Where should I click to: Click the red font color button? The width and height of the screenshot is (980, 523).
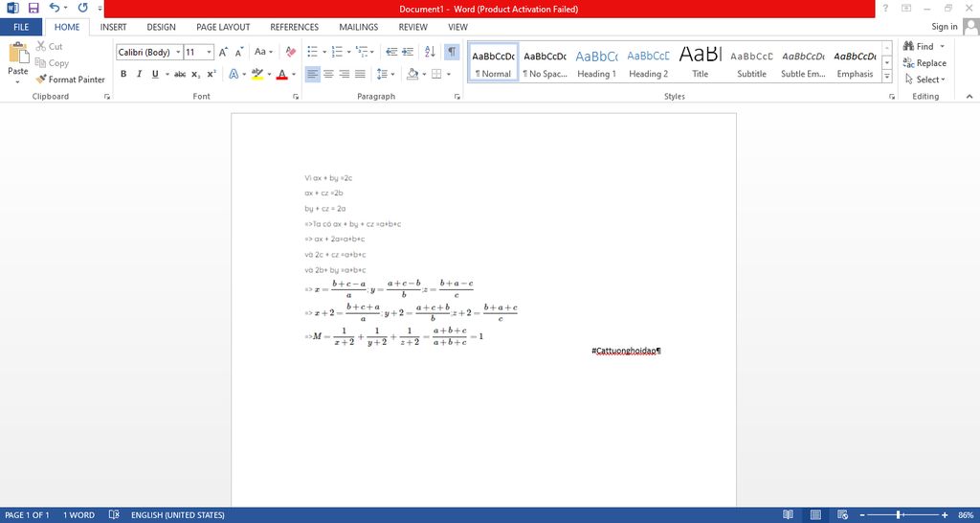pyautogui.click(x=282, y=74)
